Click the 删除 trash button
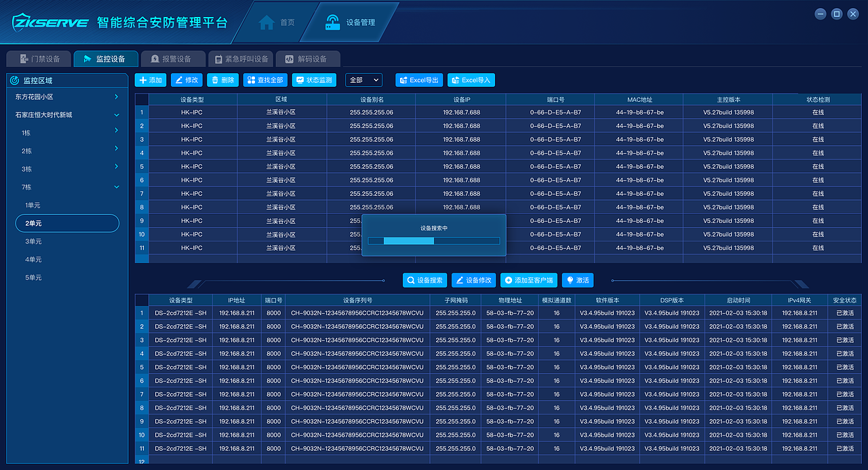 [222, 80]
